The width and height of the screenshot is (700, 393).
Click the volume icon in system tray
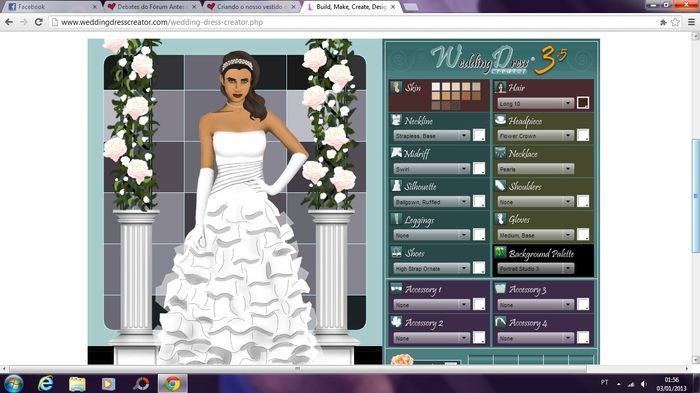[644, 384]
